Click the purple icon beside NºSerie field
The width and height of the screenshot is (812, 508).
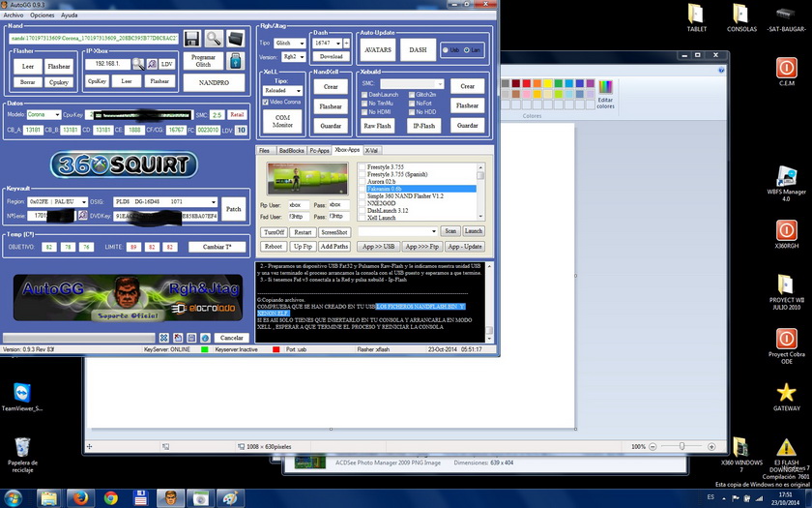(x=82, y=215)
